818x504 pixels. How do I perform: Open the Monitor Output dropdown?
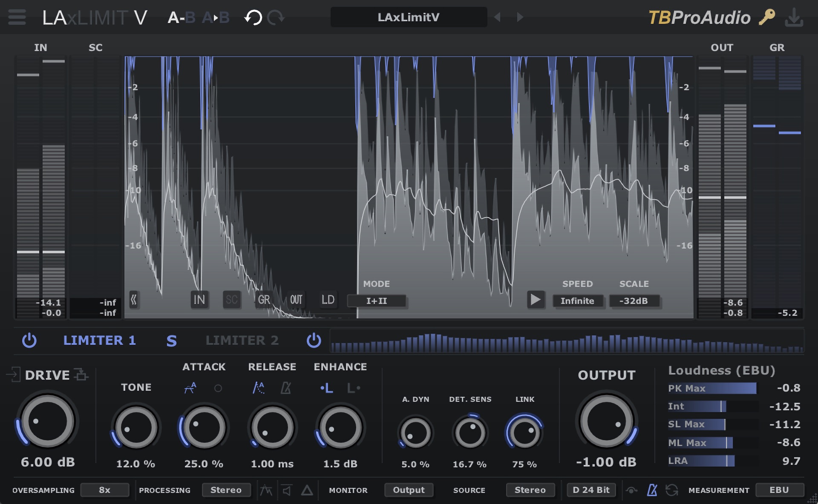click(x=409, y=490)
